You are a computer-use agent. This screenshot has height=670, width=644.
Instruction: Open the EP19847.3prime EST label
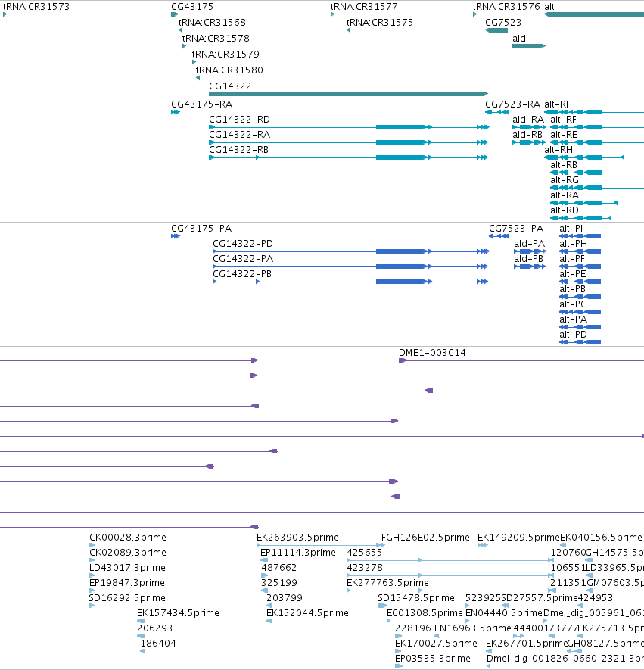point(127,582)
